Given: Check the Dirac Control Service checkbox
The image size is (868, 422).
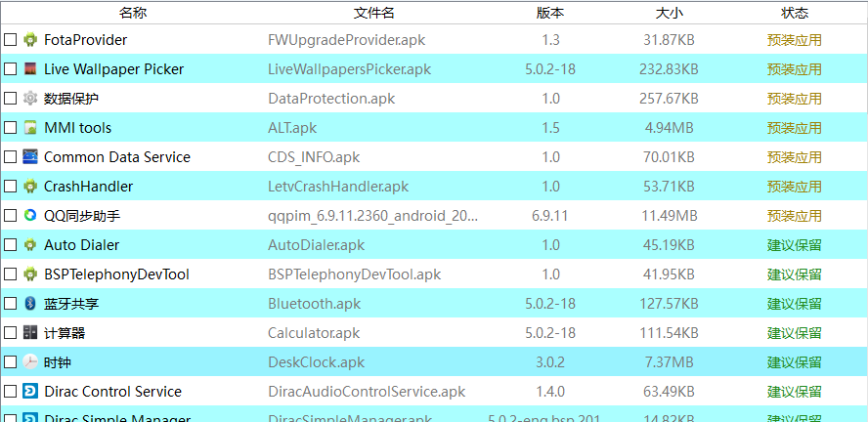Looking at the screenshot, I should 10,392.
